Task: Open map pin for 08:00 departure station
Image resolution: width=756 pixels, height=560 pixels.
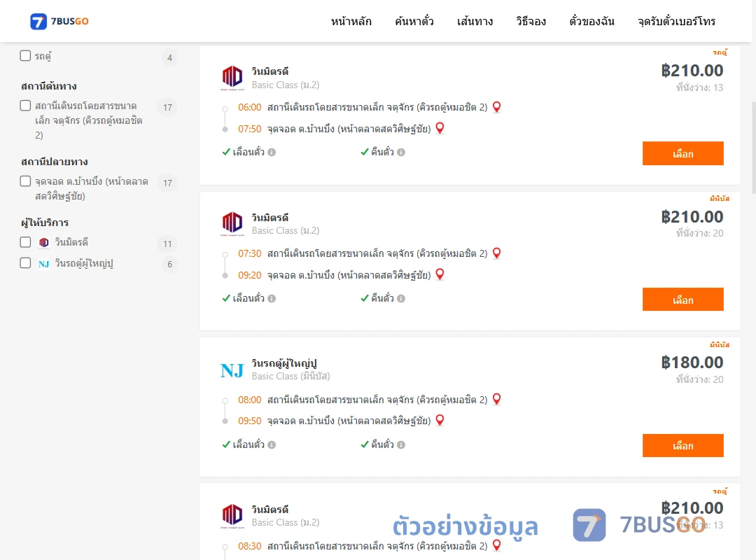Action: point(496,400)
